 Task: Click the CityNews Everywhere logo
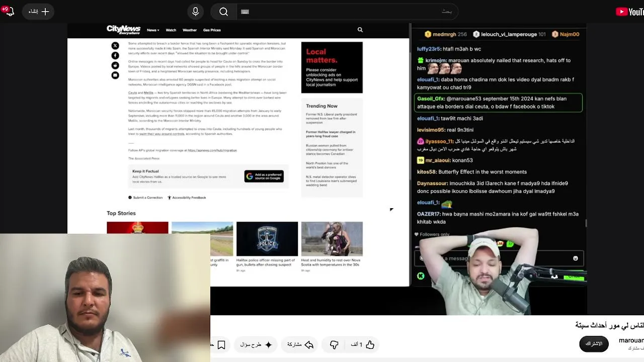[123, 30]
